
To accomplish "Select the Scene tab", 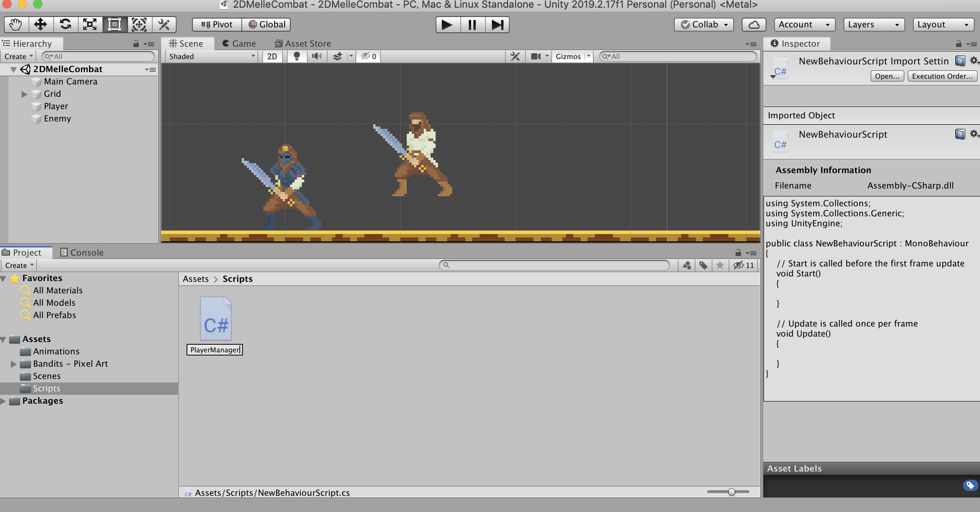I will click(187, 44).
